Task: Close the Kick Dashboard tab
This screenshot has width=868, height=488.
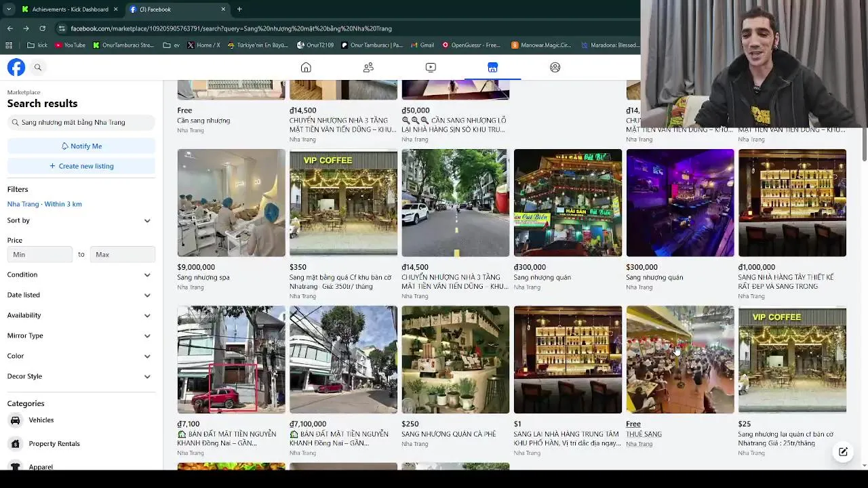Action: click(x=115, y=9)
